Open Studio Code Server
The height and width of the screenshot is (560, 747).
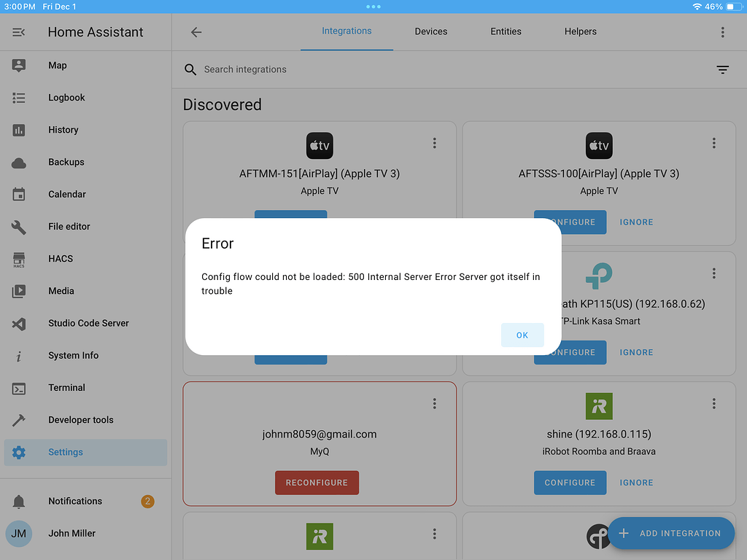click(20, 323)
